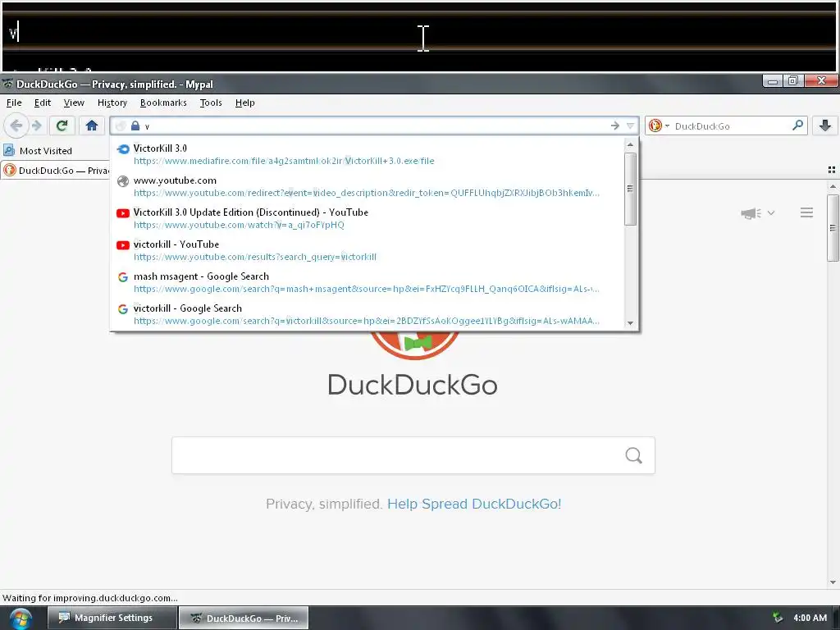840x630 pixels.
Task: Open the Tools menu
Action: [x=211, y=103]
